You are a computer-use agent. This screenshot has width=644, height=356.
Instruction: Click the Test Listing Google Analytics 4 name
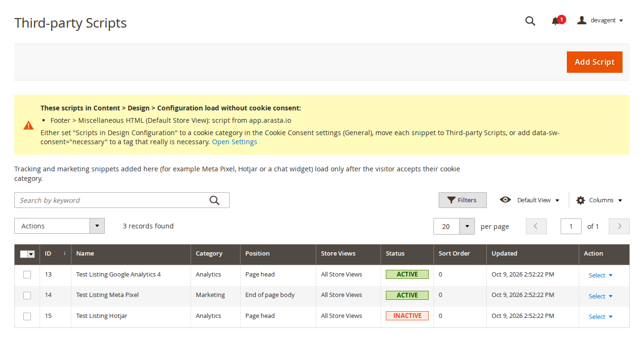[x=119, y=274]
